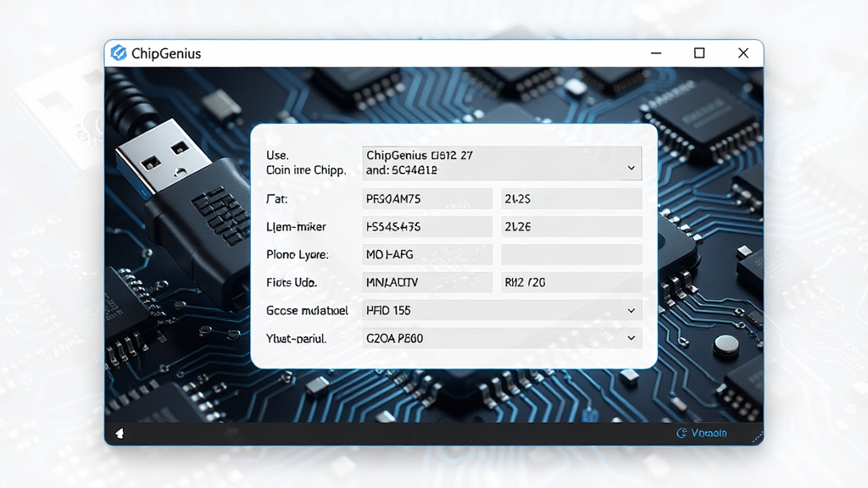Viewport: 868px width, 488px height.
Task: Click the icon in the bottom-left status bar
Action: tap(120, 433)
